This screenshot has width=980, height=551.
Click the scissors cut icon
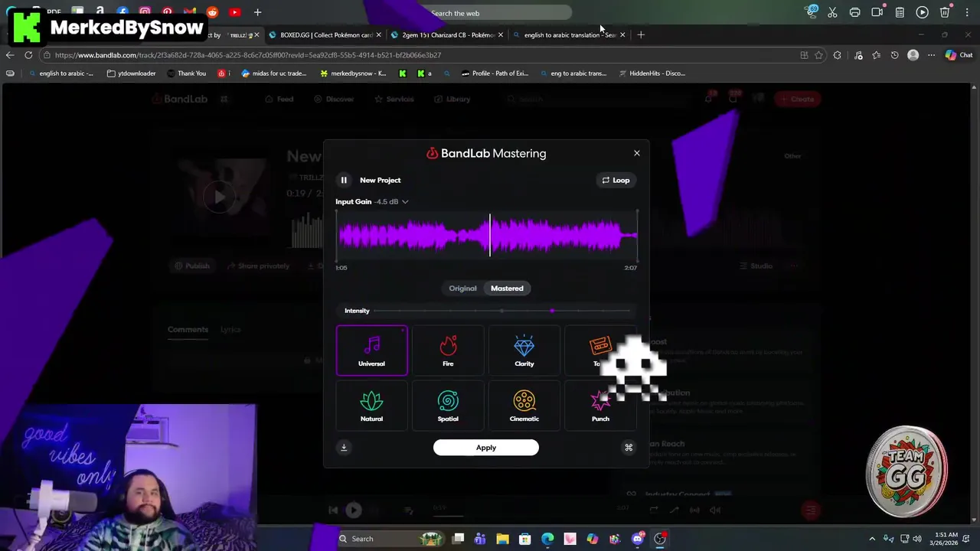pos(832,12)
